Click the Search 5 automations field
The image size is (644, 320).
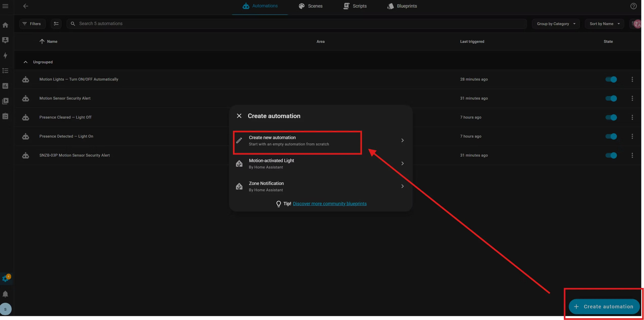click(x=296, y=24)
